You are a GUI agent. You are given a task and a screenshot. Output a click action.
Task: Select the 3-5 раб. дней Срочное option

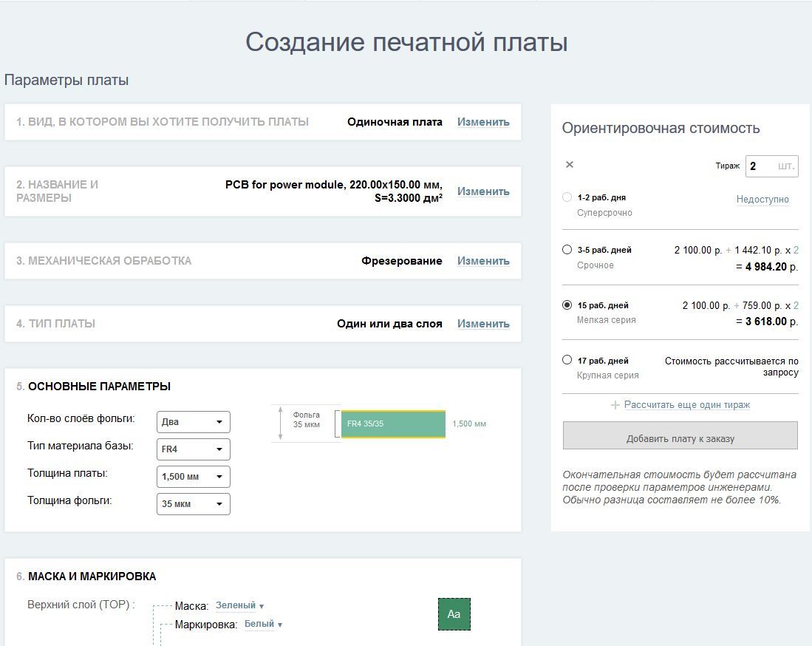[567, 250]
